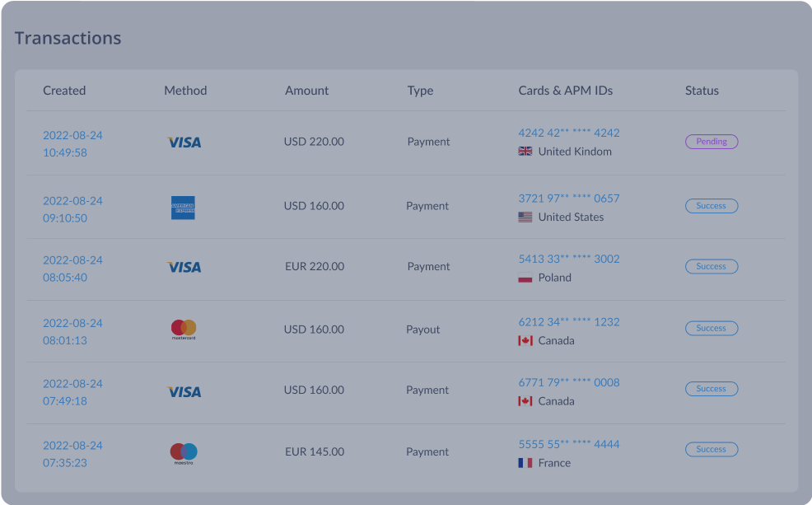The width and height of the screenshot is (812, 505).
Task: Select the American Express icon
Action: click(x=184, y=206)
